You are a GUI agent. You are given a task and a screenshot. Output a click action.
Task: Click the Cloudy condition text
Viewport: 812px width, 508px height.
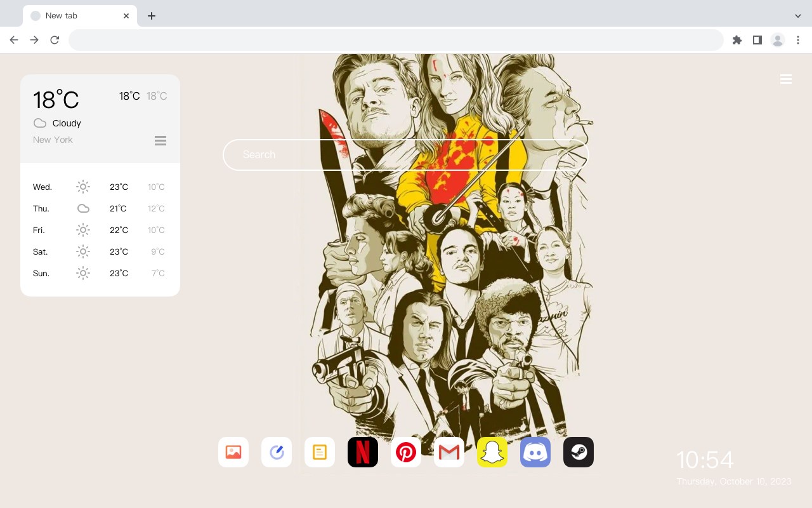coord(67,123)
